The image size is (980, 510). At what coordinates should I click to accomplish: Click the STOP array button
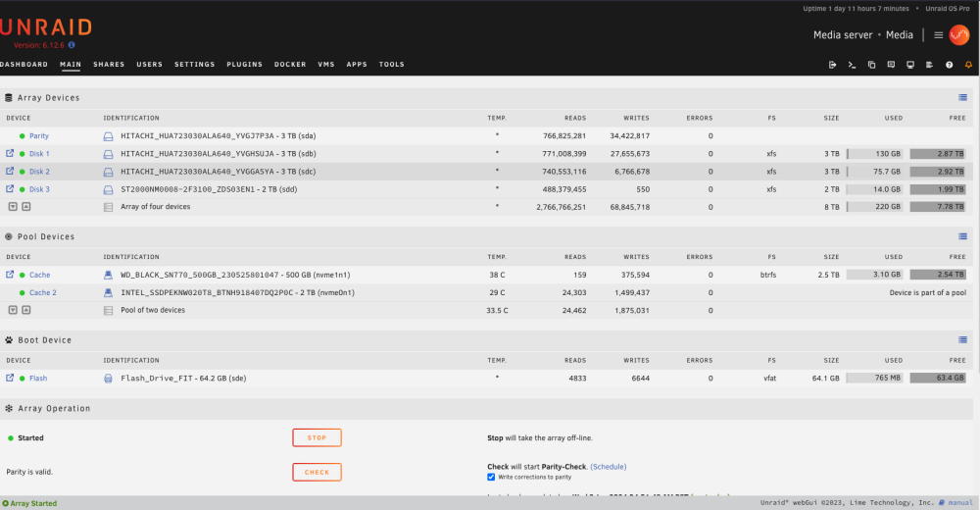[x=317, y=438]
